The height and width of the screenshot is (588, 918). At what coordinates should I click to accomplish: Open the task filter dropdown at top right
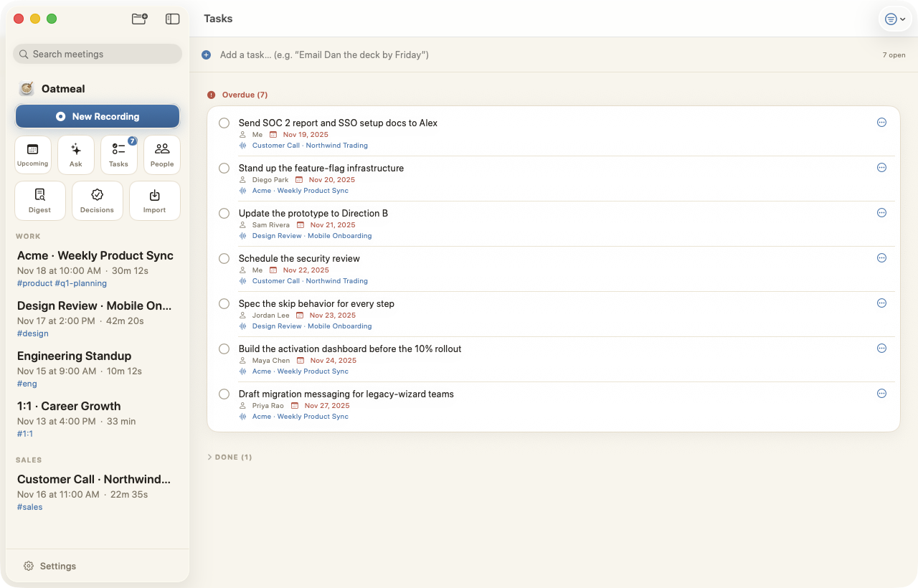895,19
